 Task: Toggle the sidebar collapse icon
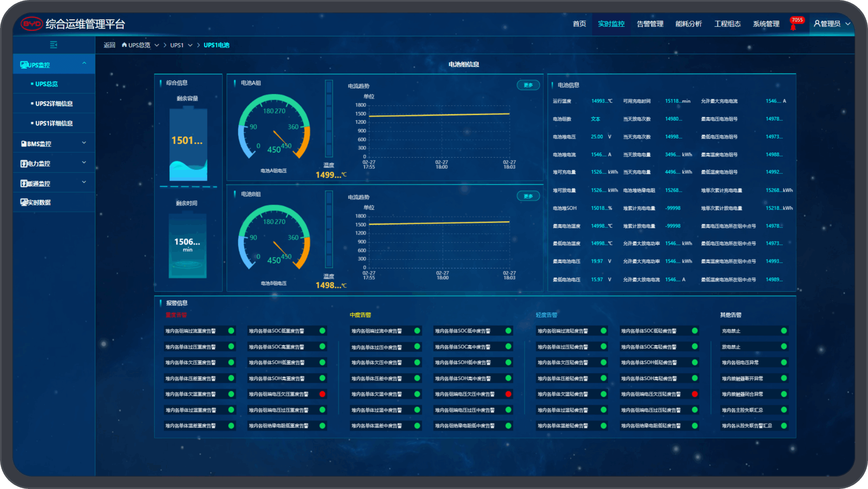coord(53,45)
